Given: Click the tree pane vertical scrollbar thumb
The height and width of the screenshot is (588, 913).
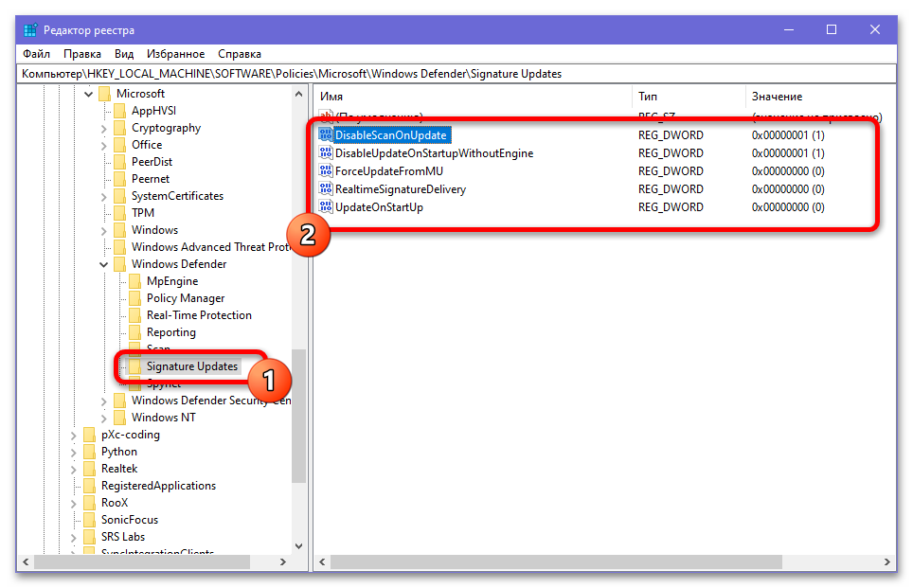Looking at the screenshot, I should [x=298, y=416].
